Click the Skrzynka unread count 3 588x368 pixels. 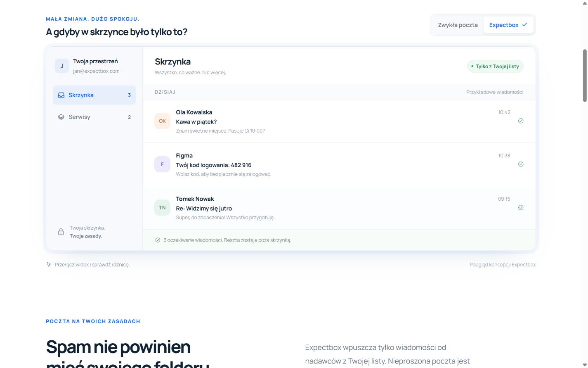pyautogui.click(x=129, y=95)
